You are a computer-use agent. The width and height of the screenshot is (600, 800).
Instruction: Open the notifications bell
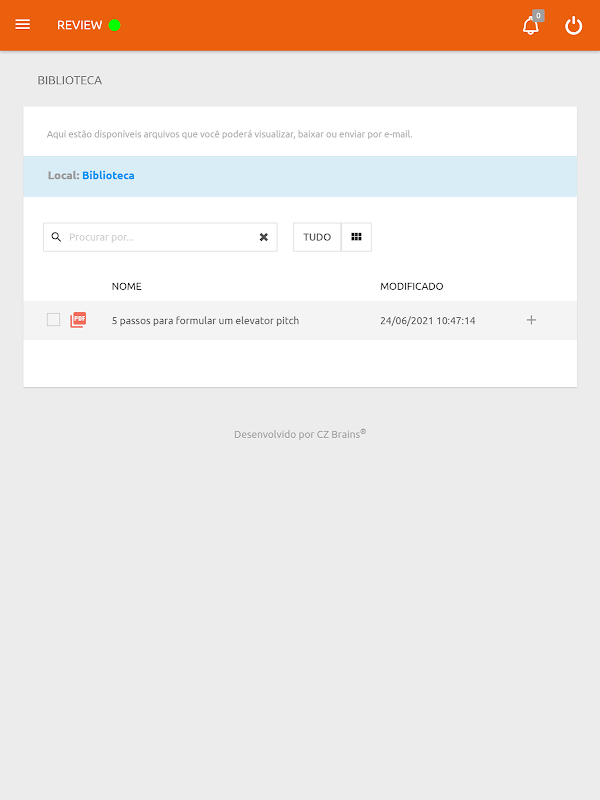(x=531, y=26)
